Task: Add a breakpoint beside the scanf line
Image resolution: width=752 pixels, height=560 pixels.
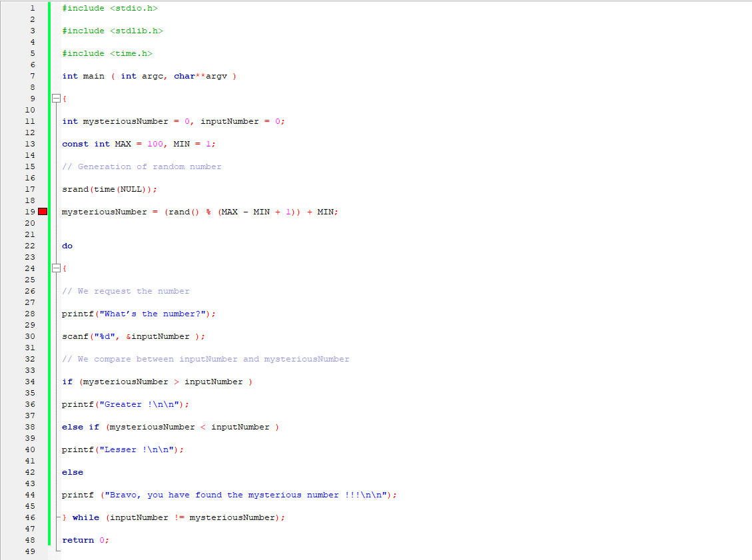Action: click(42, 336)
